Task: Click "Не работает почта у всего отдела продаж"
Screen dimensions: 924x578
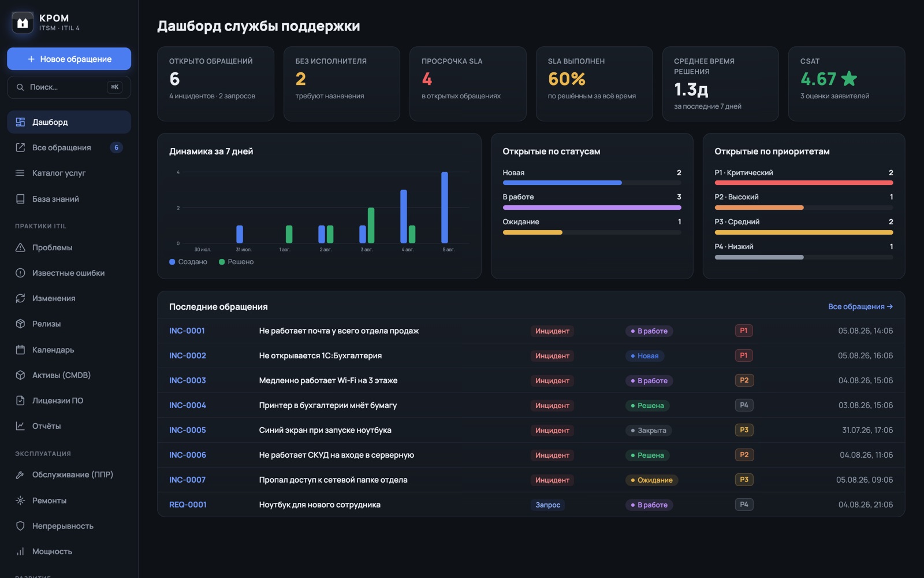Action: (339, 331)
